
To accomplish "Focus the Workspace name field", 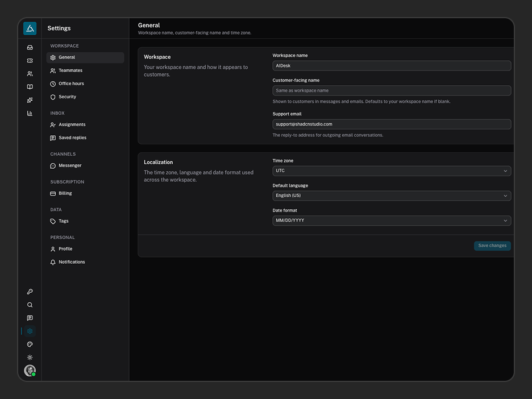I will [392, 66].
